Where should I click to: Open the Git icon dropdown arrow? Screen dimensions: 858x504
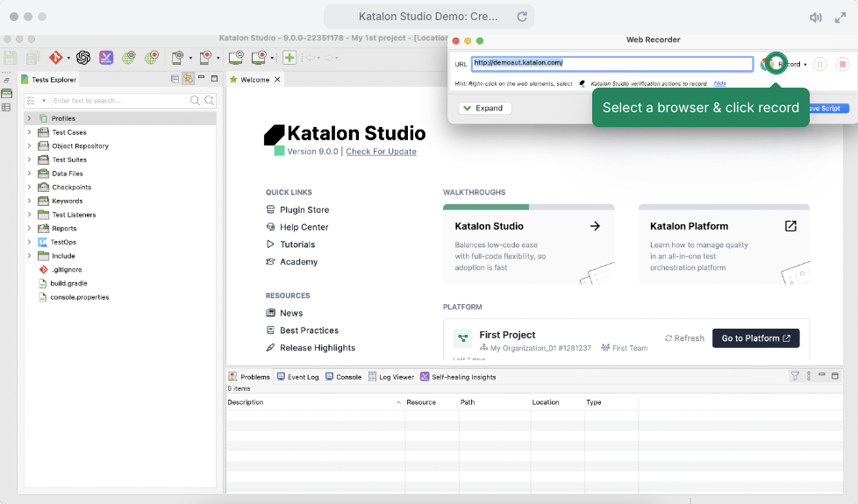(68, 58)
